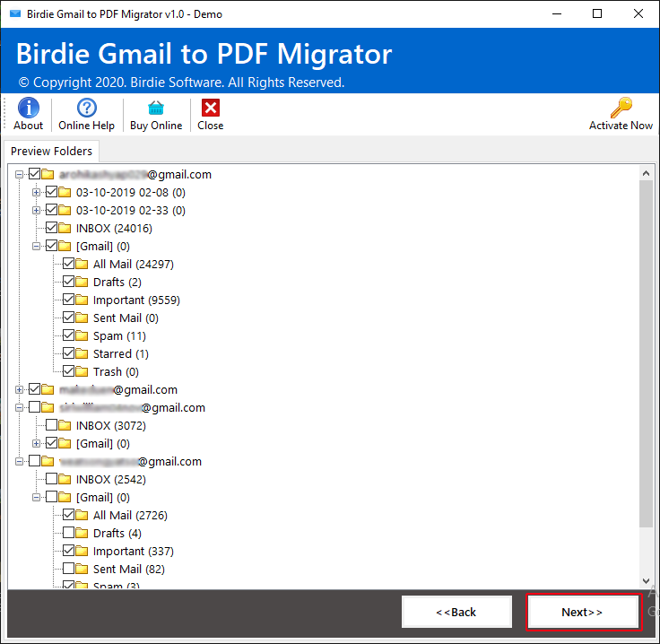Click the Drafts (2) folder icon
The image size is (660, 644).
(x=82, y=282)
